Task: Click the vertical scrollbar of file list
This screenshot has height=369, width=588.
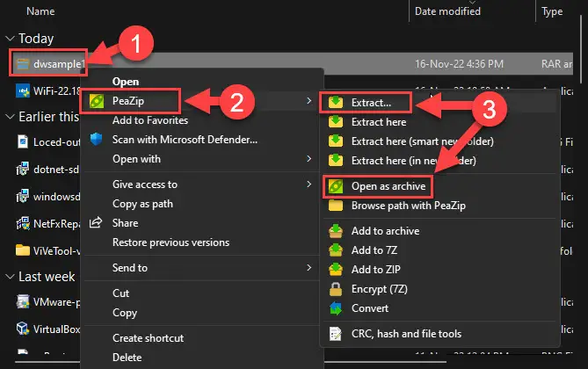Action: tap(581, 48)
